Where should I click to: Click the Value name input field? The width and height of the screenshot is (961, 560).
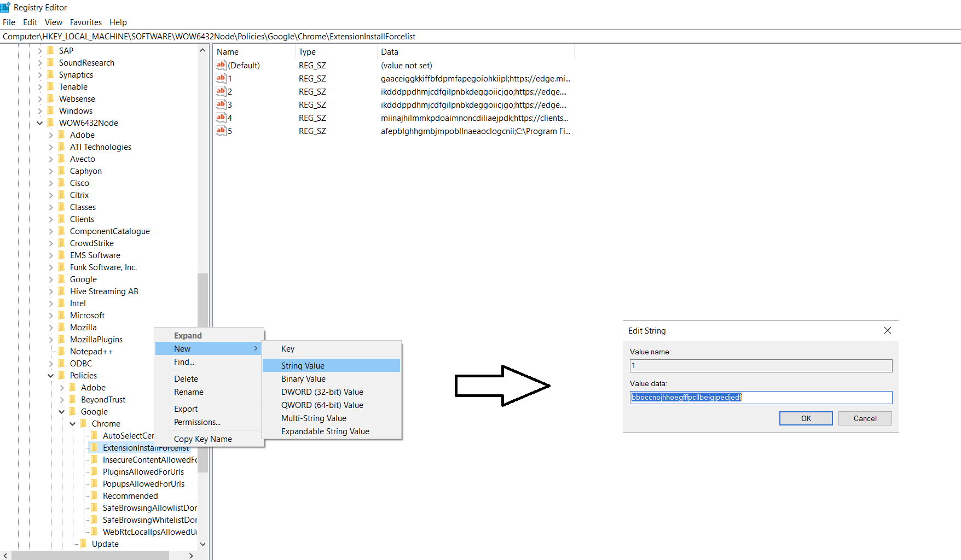coord(760,365)
